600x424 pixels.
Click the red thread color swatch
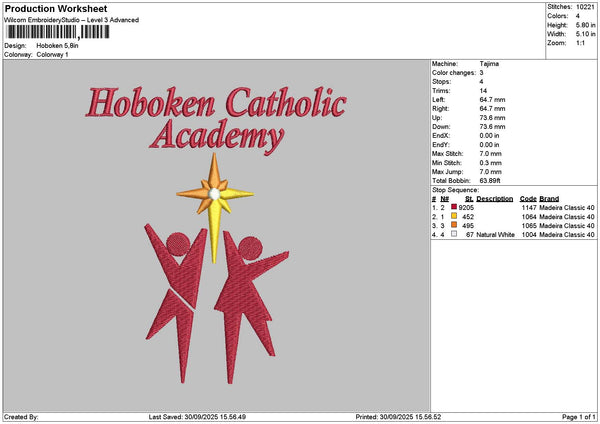(454, 207)
